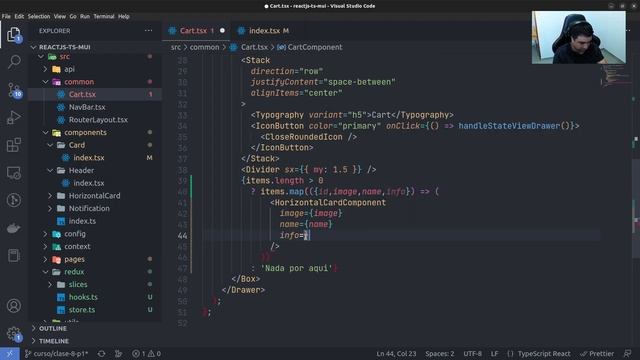Change indentation via Spaces: 2
Screen dimensions: 640x360
440,353
